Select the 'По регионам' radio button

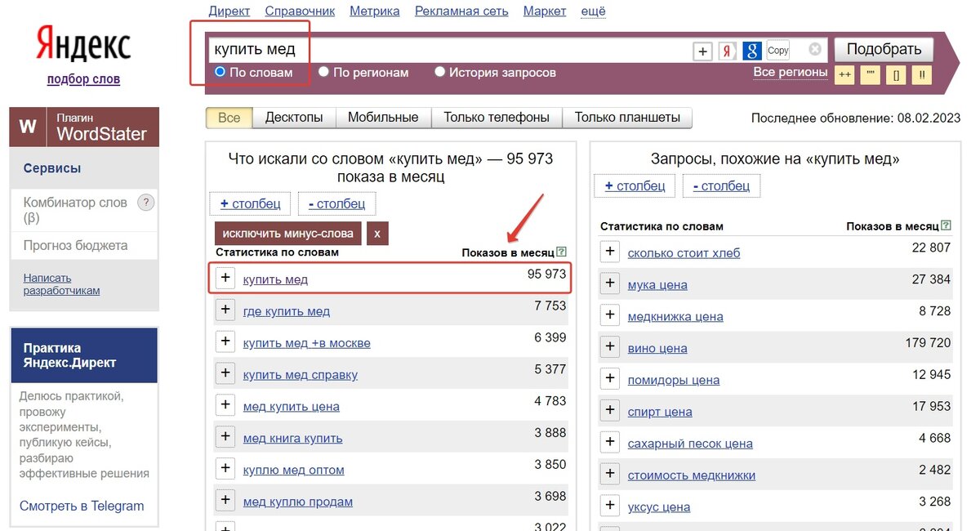click(x=323, y=72)
